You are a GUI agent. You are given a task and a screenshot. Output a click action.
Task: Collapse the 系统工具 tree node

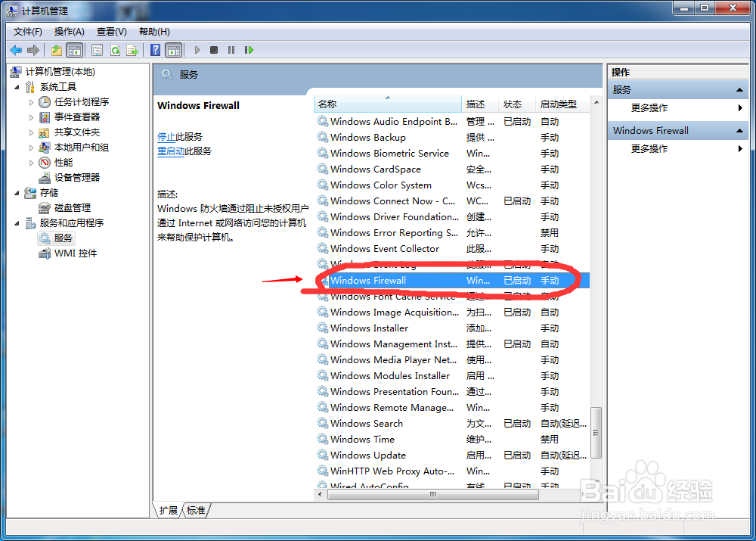click(17, 87)
